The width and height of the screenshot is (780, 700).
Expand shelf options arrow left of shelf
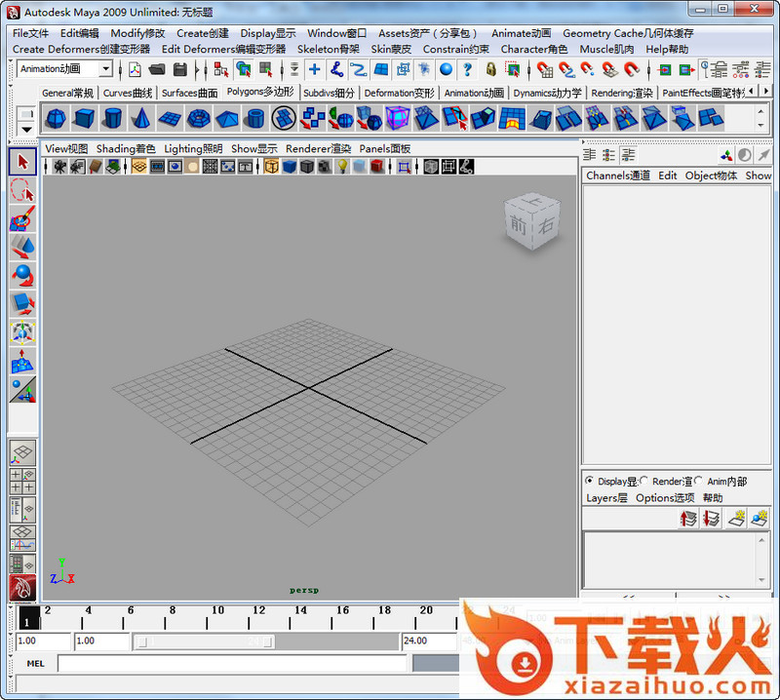point(26,129)
